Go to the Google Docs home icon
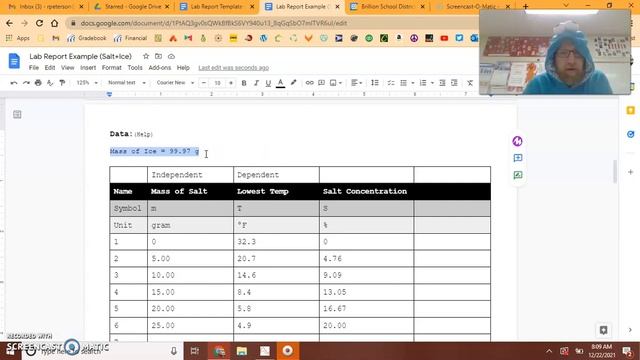 click(x=14, y=61)
